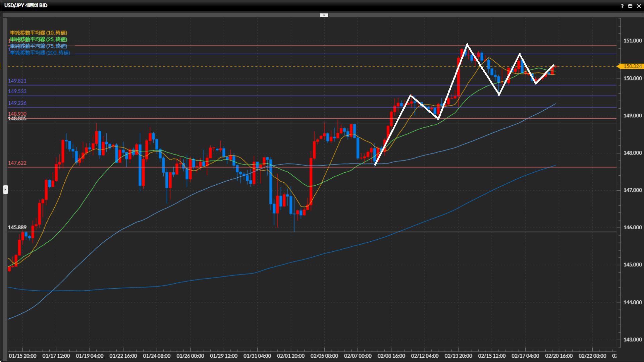Click the 02/13 20:00 time axis label
644x362 pixels.
458,356
